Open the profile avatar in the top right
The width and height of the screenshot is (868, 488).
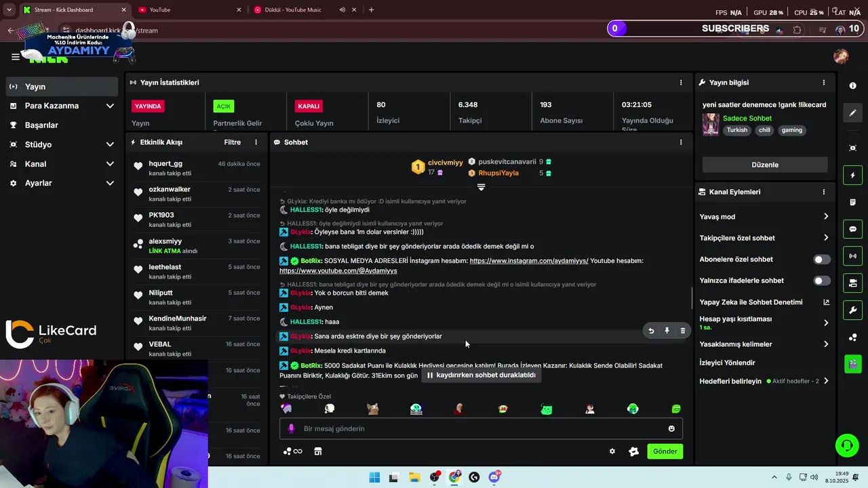click(x=841, y=56)
